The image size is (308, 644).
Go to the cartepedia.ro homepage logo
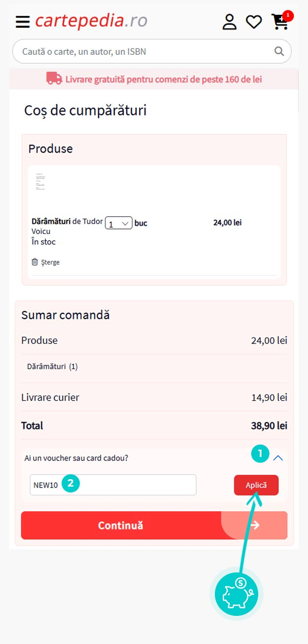91,21
